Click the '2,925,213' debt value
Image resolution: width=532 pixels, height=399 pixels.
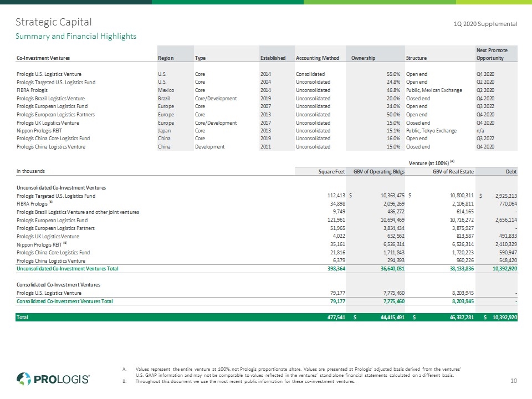[x=506, y=196]
